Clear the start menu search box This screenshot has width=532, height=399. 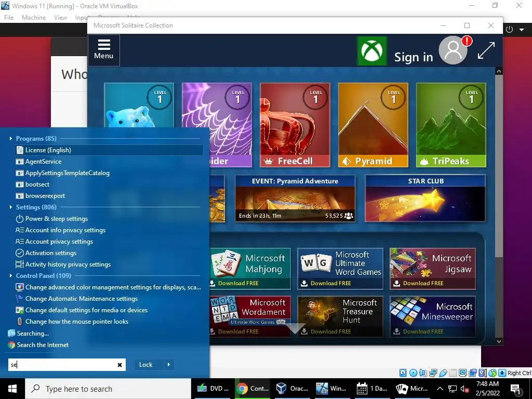pyautogui.click(x=119, y=365)
